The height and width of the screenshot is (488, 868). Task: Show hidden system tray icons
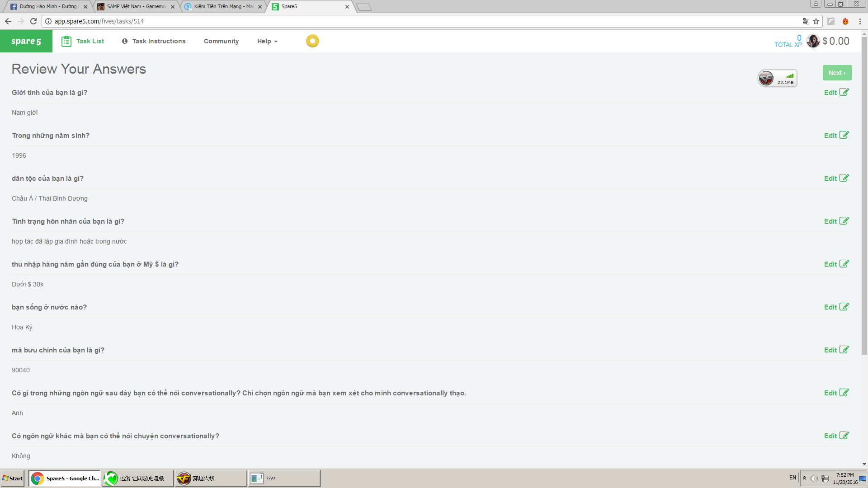804,478
